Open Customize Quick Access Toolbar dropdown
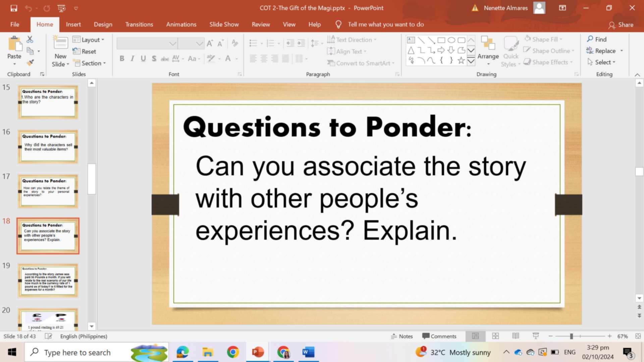644x362 pixels. (76, 8)
